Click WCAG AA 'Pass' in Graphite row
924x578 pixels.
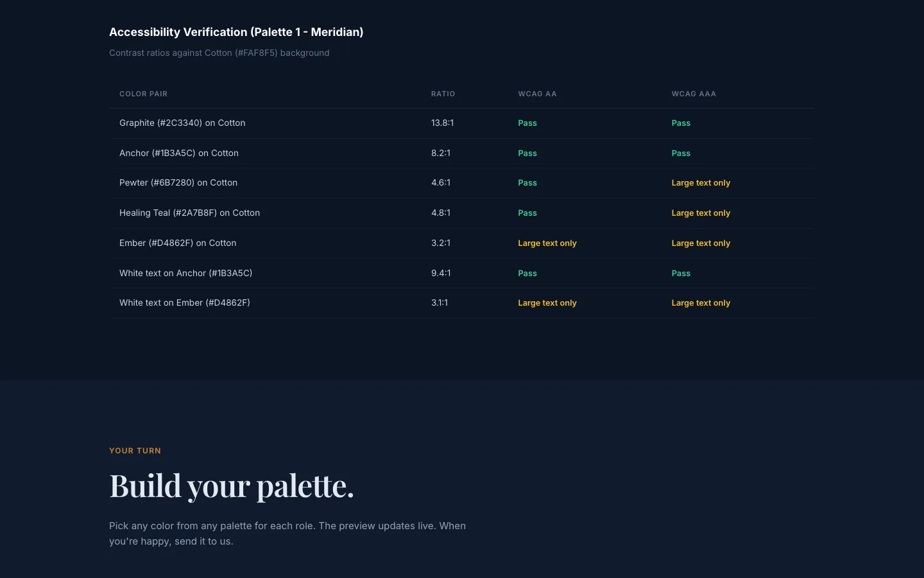pos(527,123)
